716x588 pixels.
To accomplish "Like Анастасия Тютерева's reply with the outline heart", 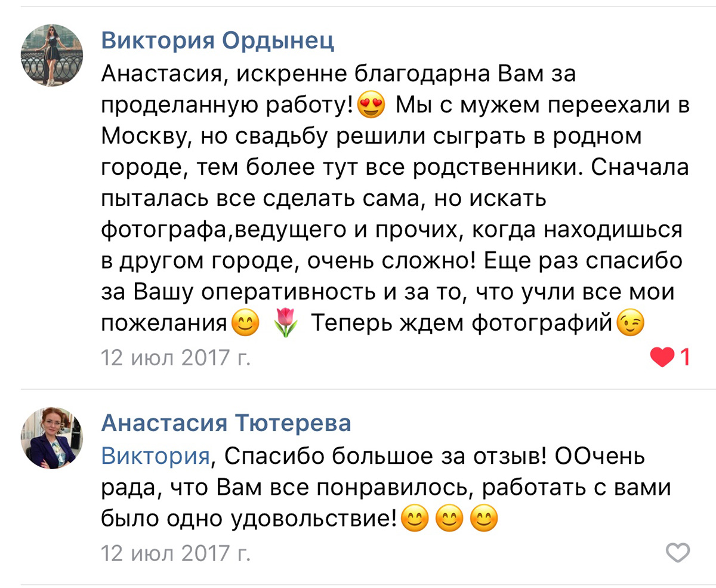I will [677, 553].
